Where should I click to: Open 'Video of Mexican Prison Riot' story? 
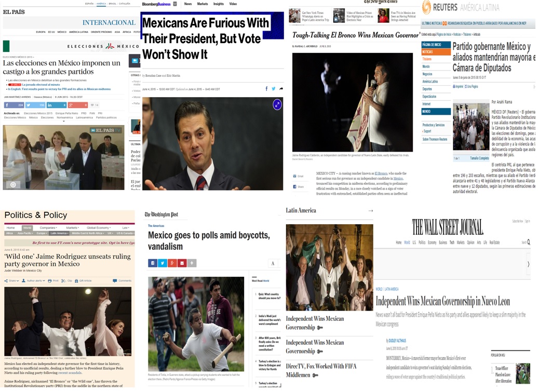coord(353,16)
